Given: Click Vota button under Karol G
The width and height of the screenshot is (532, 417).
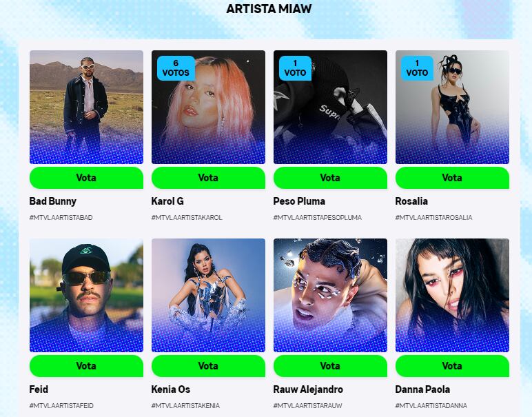Looking at the screenshot, I should [208, 178].
